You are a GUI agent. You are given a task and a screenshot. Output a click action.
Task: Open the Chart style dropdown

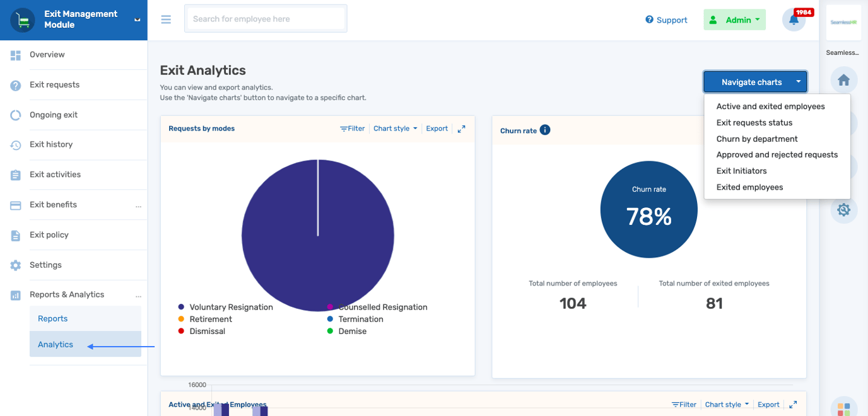[395, 128]
